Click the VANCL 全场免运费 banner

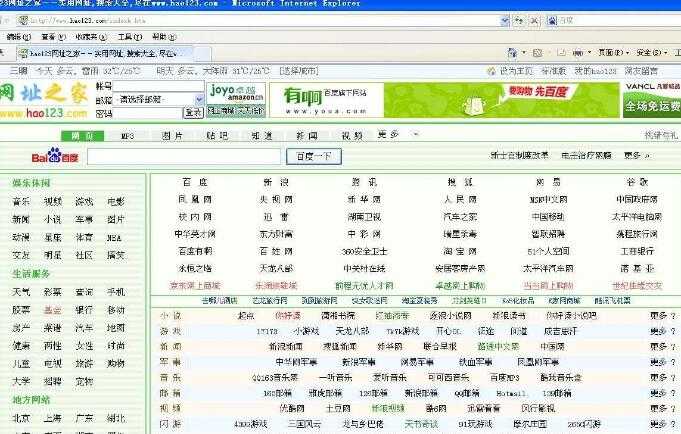tap(652, 100)
